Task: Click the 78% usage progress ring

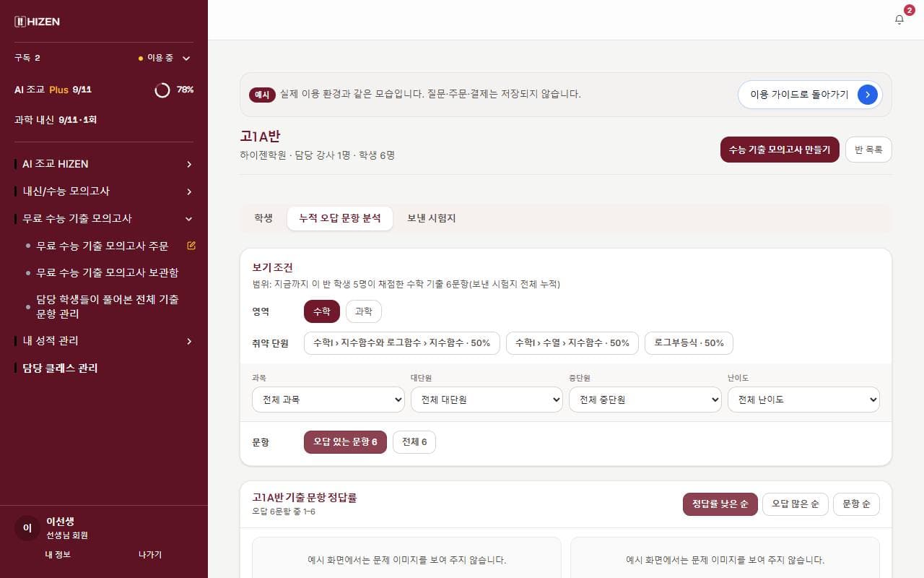Action: [x=162, y=90]
